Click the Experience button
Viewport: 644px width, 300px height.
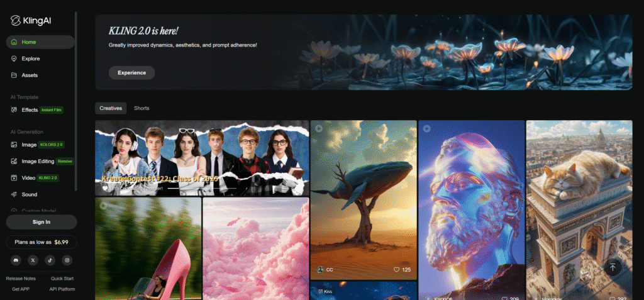[132, 73]
